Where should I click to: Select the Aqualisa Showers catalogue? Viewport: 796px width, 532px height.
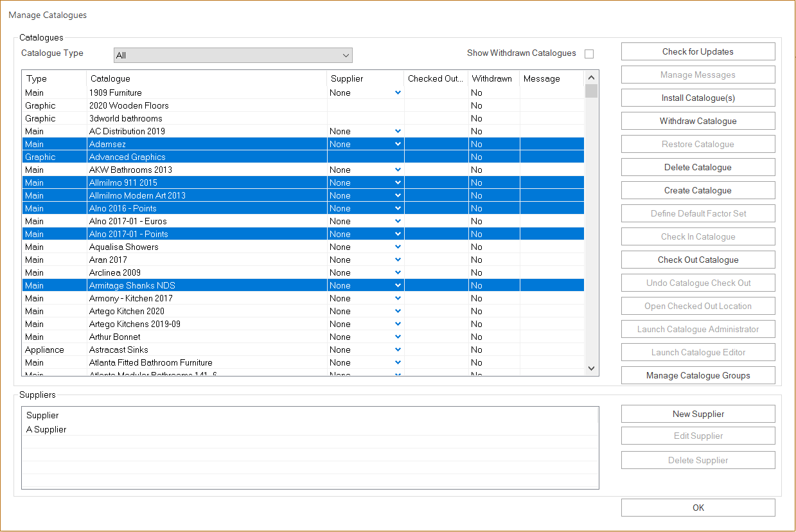tap(303, 247)
